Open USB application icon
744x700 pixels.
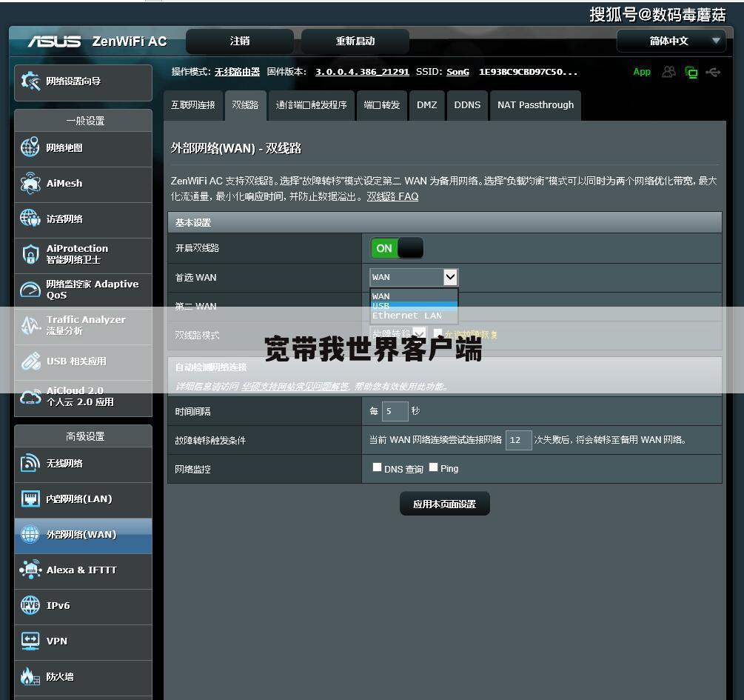30,361
